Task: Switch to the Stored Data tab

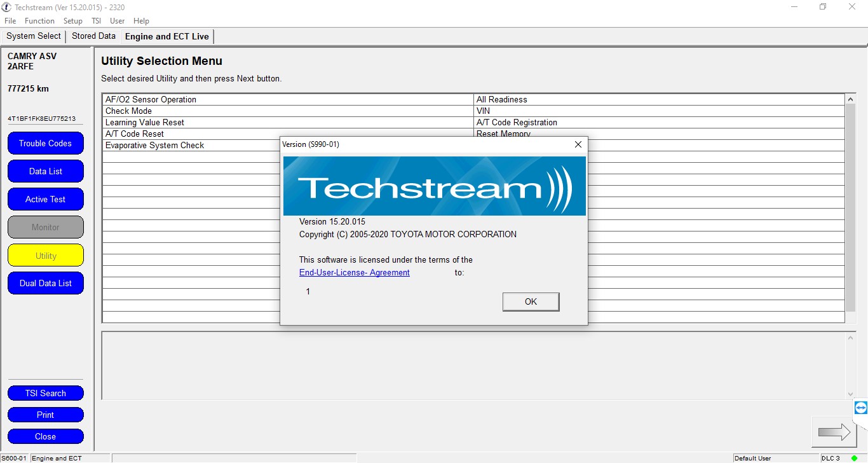Action: click(x=93, y=36)
